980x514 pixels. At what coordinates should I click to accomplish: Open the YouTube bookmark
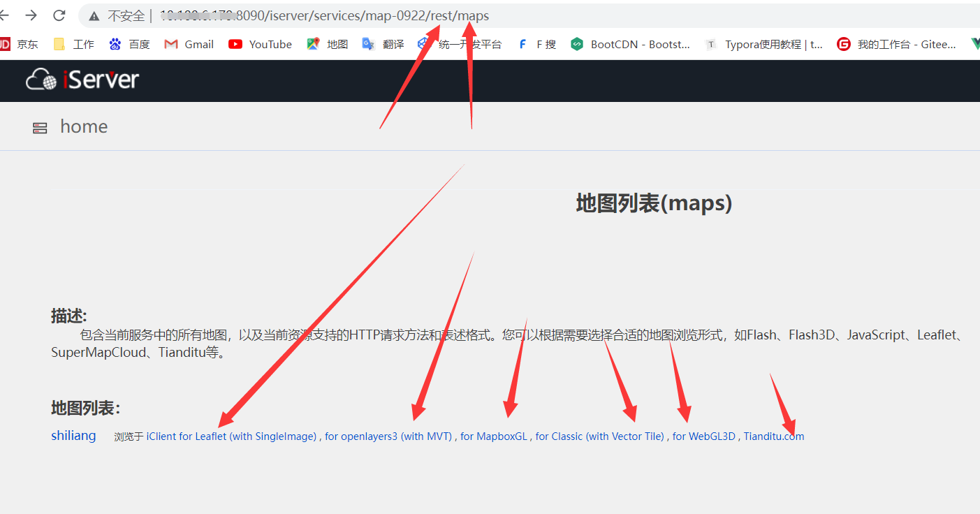(x=261, y=44)
